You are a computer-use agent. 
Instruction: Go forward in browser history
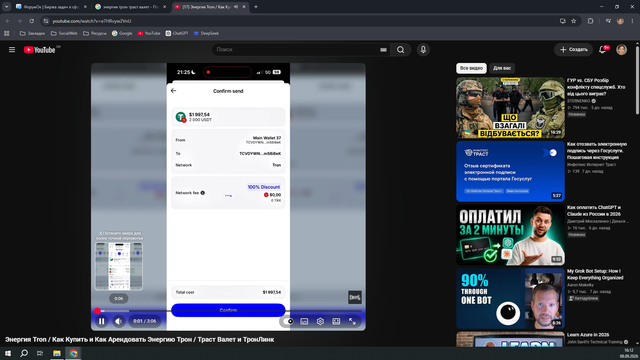pos(19,21)
